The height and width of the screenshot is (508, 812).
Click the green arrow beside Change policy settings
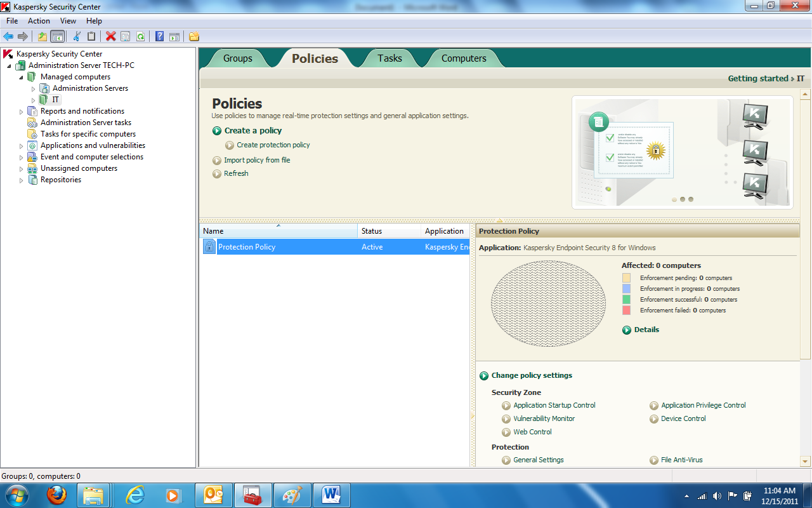coord(484,375)
